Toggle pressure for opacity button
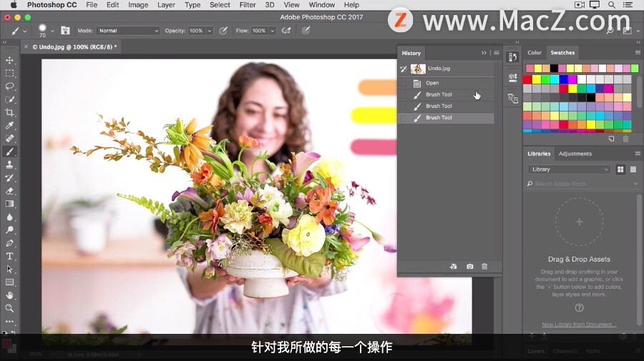 223,30
